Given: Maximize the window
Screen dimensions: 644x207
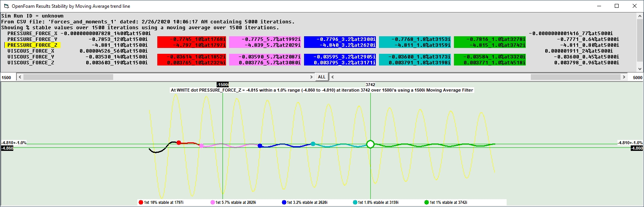Looking at the screenshot, I should [617, 6].
